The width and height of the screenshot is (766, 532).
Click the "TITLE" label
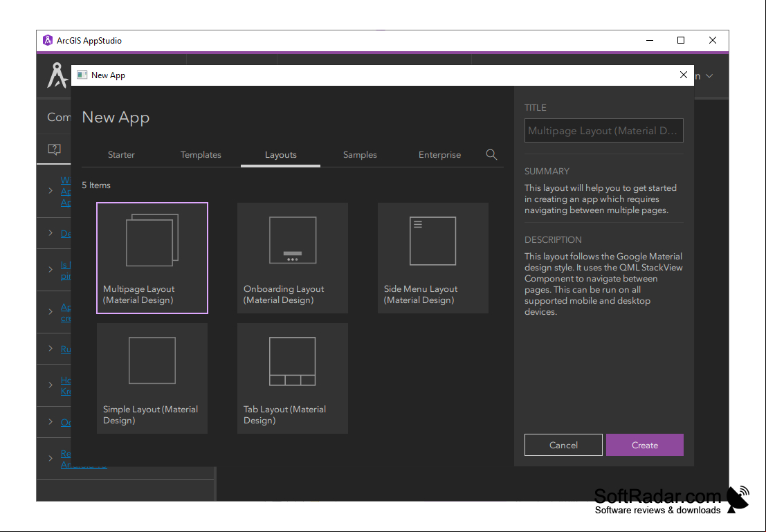(x=536, y=107)
